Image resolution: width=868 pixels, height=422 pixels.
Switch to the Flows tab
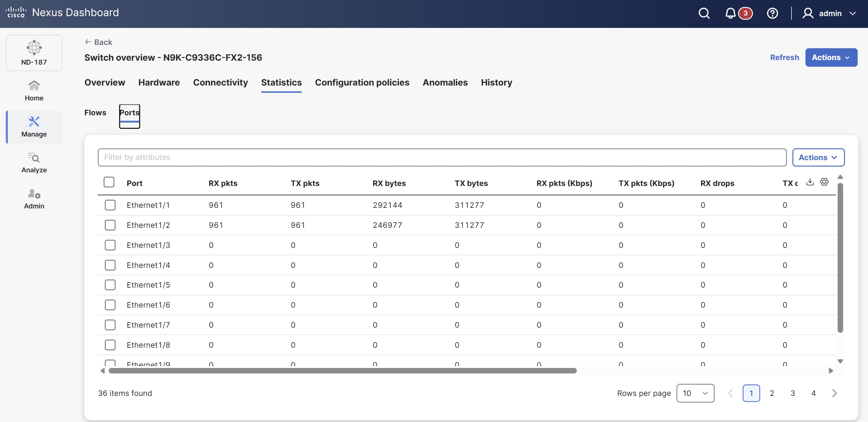95,113
